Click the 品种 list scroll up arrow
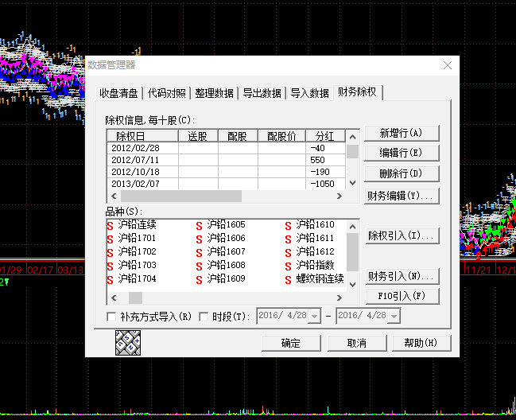The image size is (516, 420). (x=352, y=227)
